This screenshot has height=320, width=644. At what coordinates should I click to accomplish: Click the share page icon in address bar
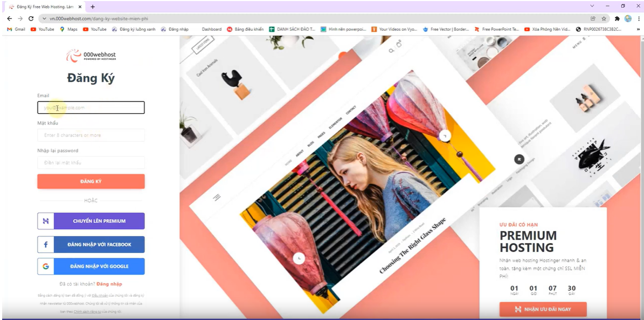pyautogui.click(x=593, y=18)
